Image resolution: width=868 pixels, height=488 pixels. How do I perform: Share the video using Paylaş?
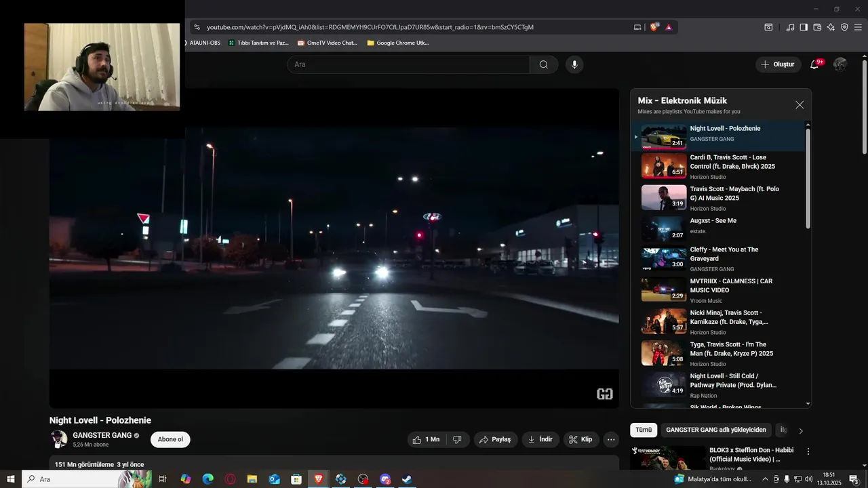496,440
